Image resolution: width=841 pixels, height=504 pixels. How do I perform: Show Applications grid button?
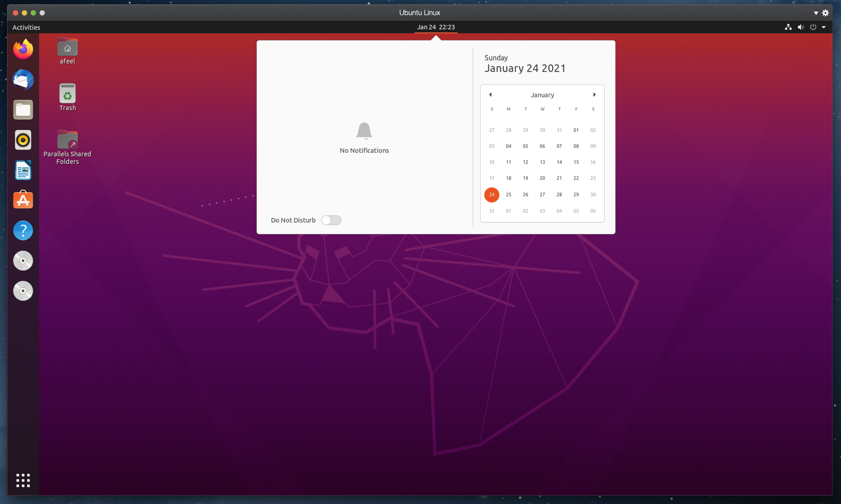(23, 480)
